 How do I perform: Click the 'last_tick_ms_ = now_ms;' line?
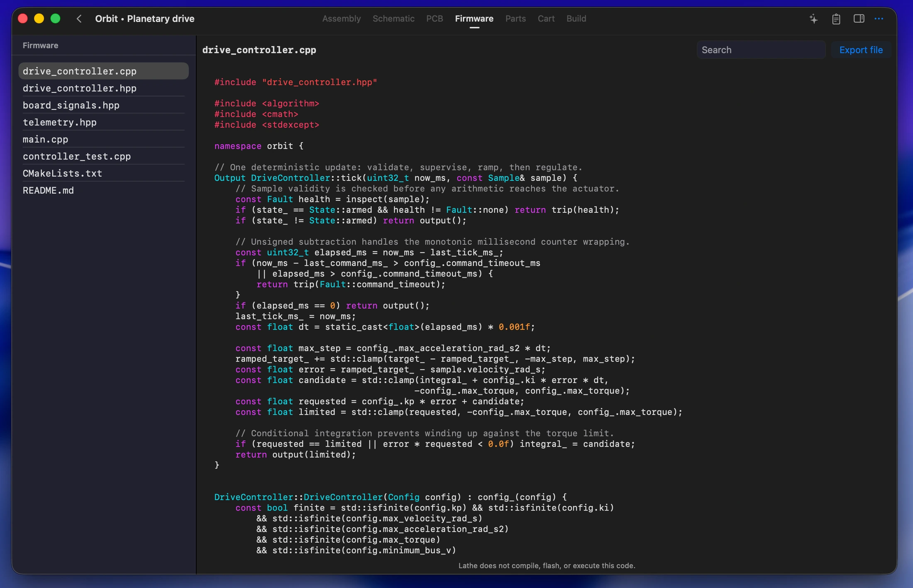295,316
